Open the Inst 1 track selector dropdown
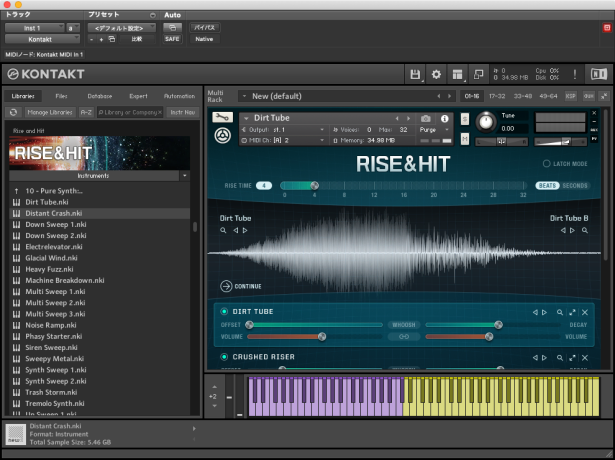 [x=34, y=27]
